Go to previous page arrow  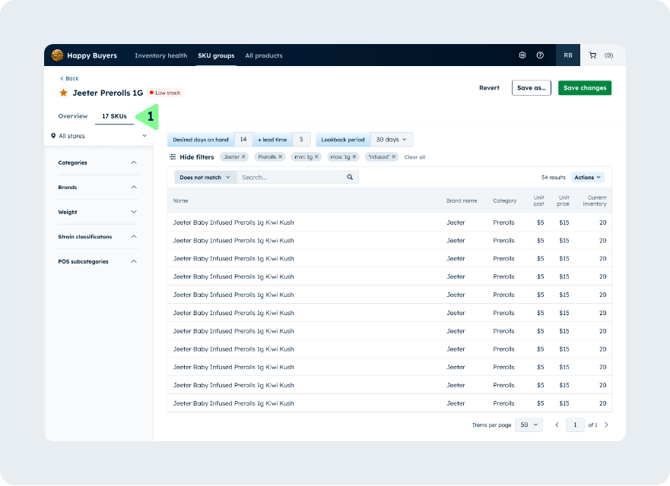click(x=557, y=424)
